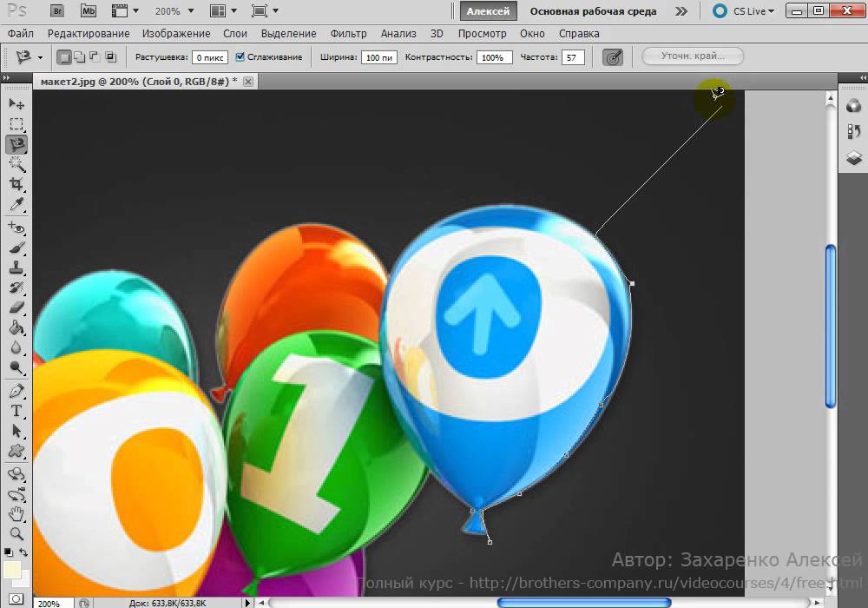Choose New Selection mode button

[x=64, y=56]
